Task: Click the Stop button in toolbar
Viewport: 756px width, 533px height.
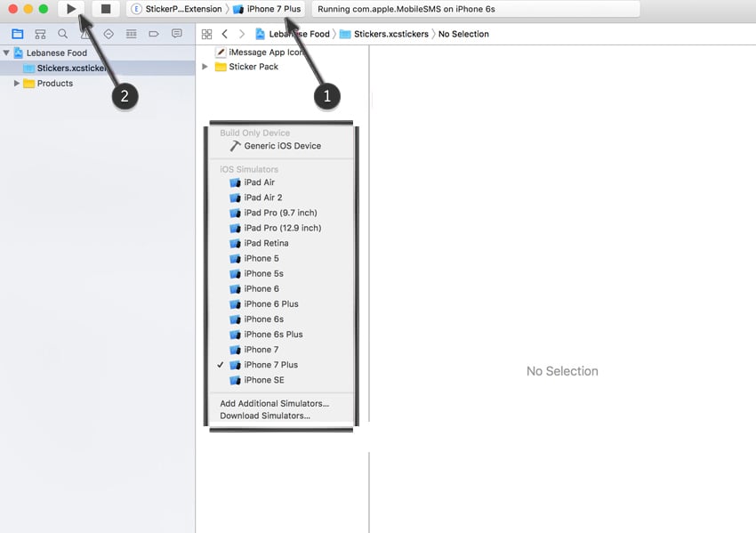Action: (106, 9)
